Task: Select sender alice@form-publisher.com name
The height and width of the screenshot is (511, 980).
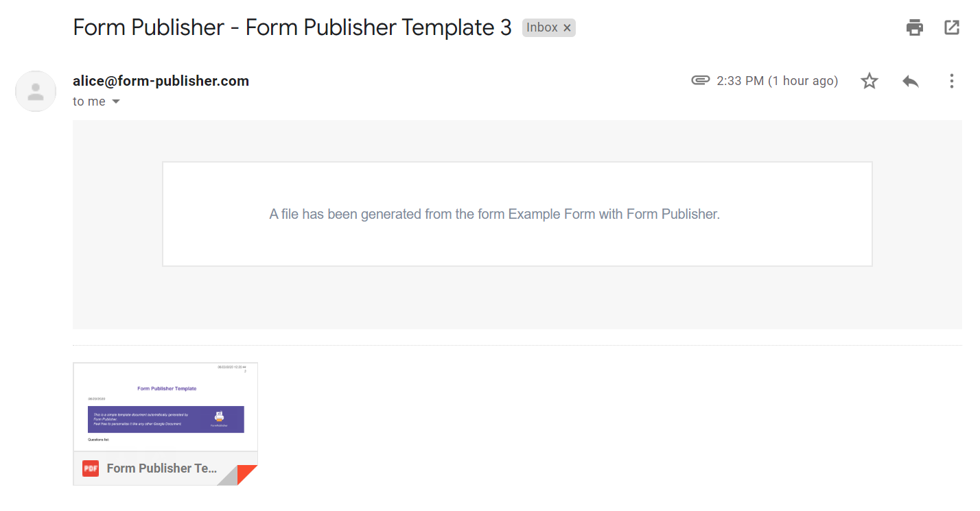Action: click(x=161, y=81)
